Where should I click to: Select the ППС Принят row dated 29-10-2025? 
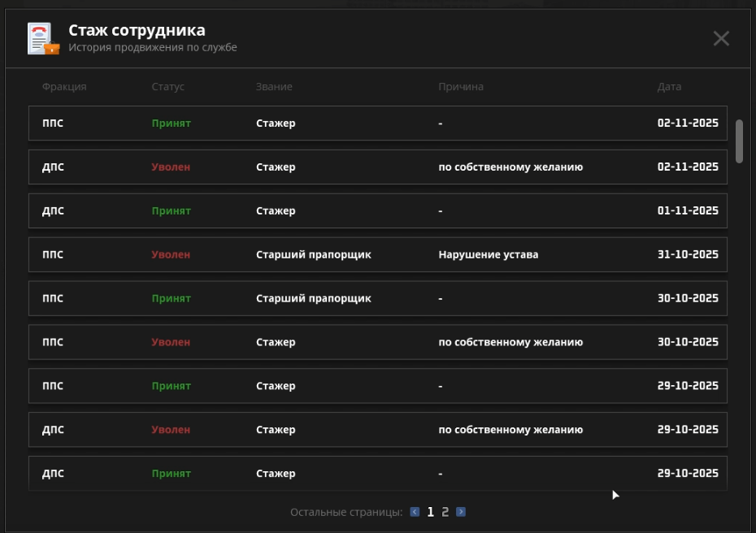(377, 387)
